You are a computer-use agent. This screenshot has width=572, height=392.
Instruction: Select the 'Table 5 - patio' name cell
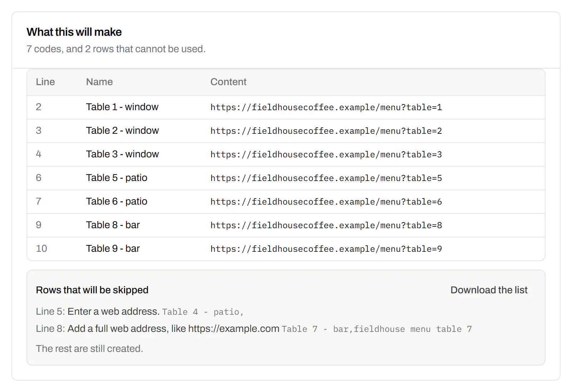(x=117, y=178)
